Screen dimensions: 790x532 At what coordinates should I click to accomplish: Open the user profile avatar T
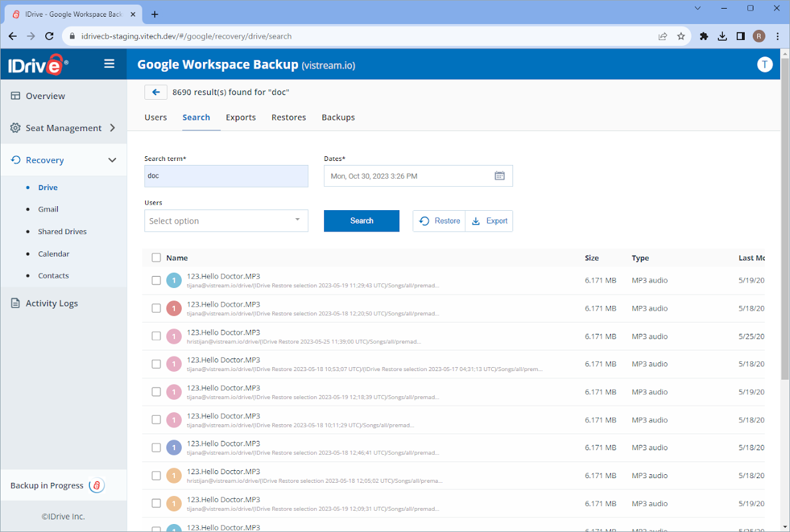coord(765,65)
